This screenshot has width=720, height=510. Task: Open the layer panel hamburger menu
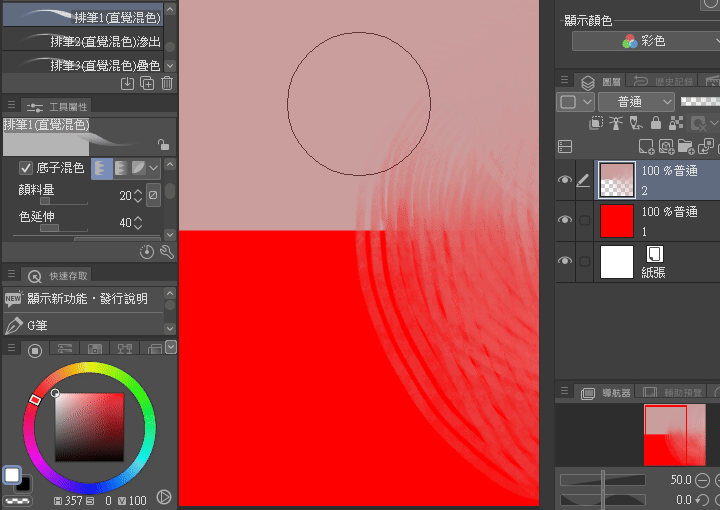point(564,80)
